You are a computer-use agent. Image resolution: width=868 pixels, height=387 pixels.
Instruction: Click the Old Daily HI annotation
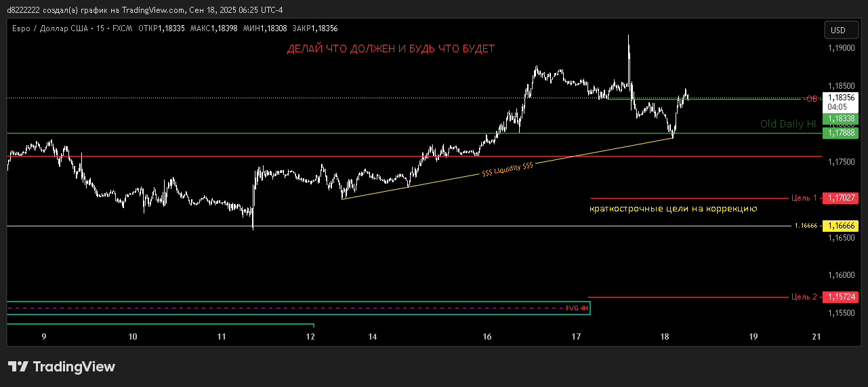tap(787, 124)
